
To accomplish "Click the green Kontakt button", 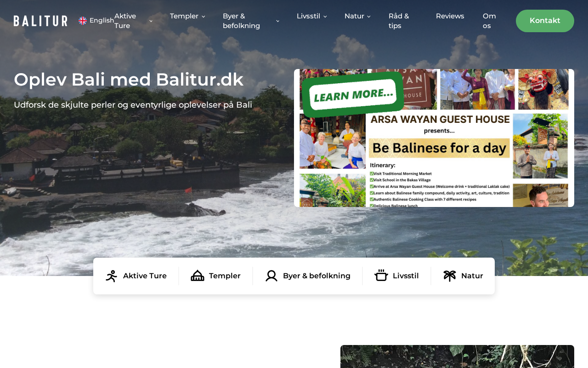I will pyautogui.click(x=545, y=21).
